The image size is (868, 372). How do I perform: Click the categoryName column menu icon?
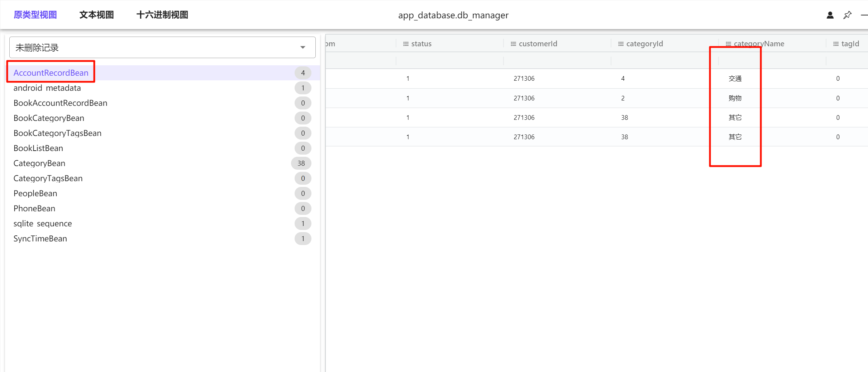point(728,44)
